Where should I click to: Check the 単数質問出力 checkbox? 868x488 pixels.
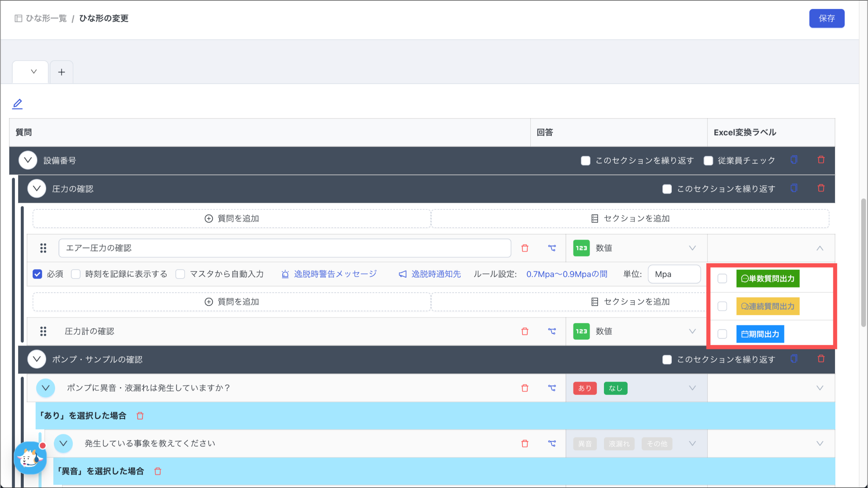click(x=722, y=279)
